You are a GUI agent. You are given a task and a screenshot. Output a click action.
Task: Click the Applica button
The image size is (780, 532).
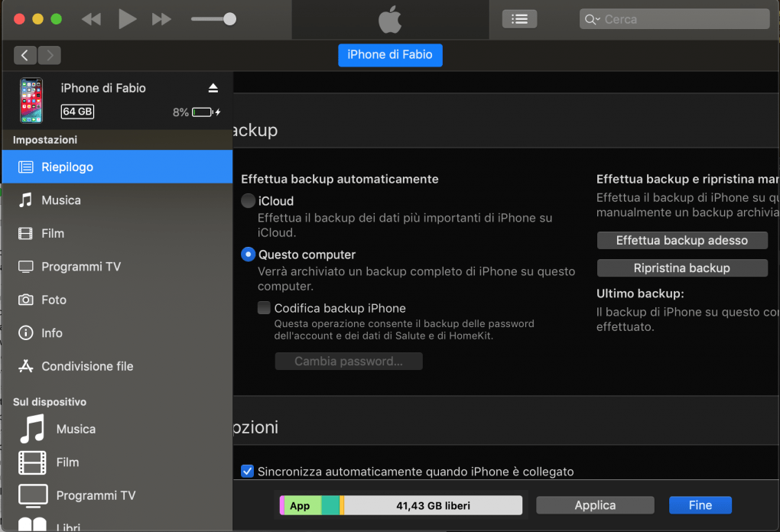[x=595, y=505]
